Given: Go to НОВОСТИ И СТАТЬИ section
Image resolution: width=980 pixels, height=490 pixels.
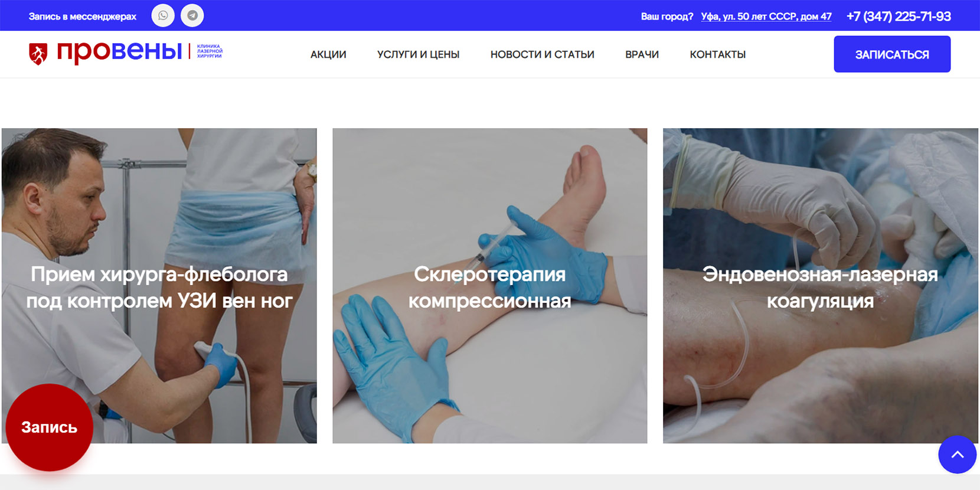Looking at the screenshot, I should click(542, 54).
